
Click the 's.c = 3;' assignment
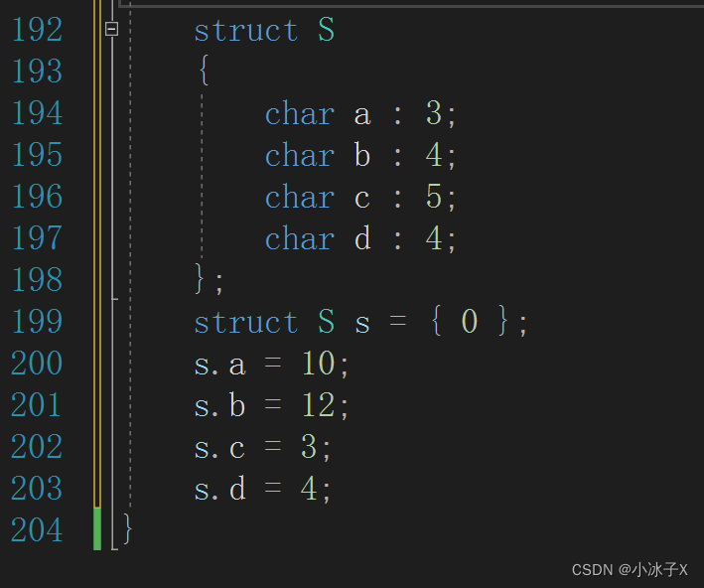pyautogui.click(x=262, y=447)
